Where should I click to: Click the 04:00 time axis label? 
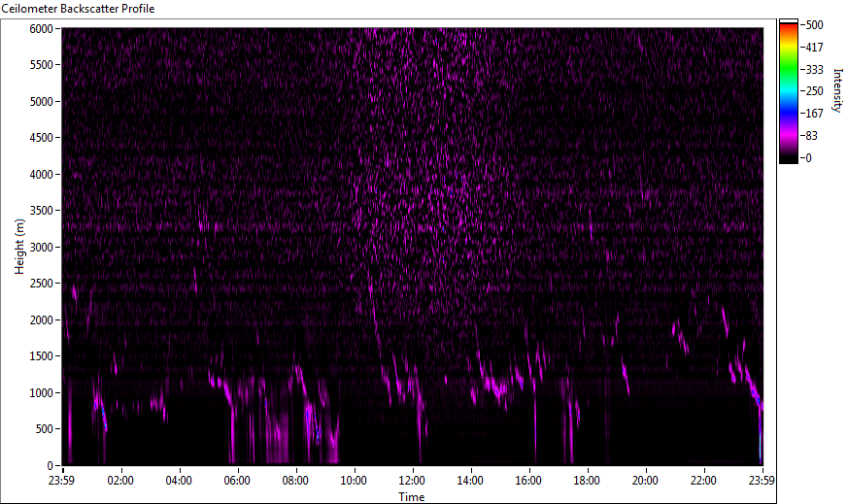[x=179, y=481]
